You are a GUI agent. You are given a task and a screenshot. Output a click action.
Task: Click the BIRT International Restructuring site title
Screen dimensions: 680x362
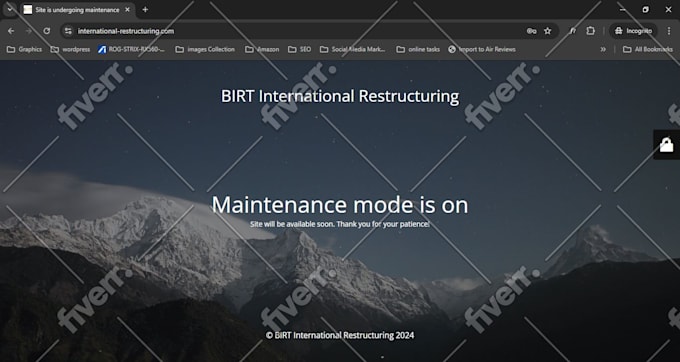point(340,96)
